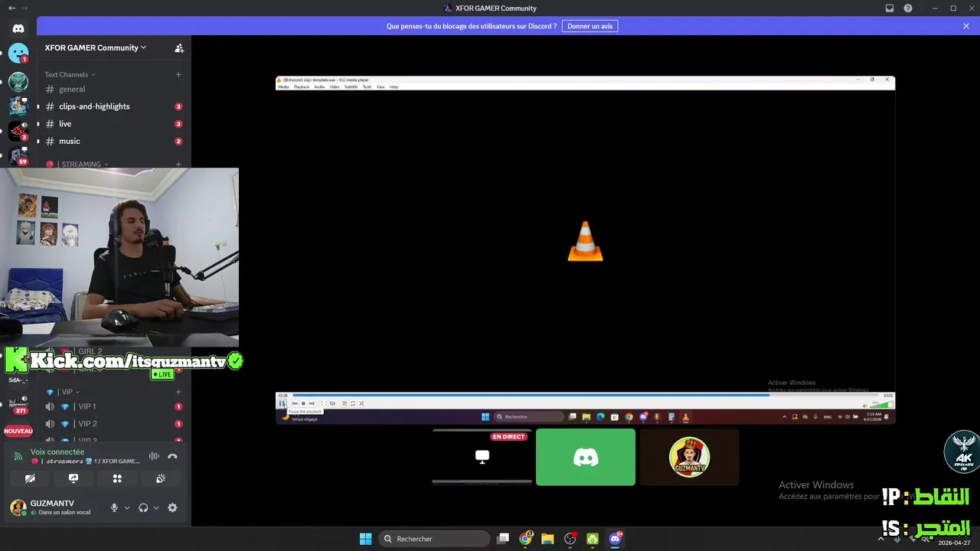Open the soundboard icon

[161, 478]
